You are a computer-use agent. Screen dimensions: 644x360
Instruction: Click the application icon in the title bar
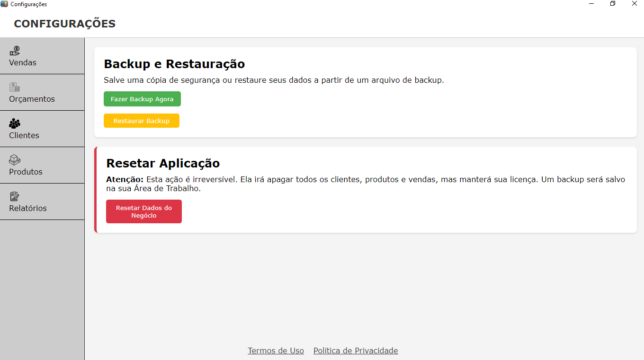tap(5, 4)
